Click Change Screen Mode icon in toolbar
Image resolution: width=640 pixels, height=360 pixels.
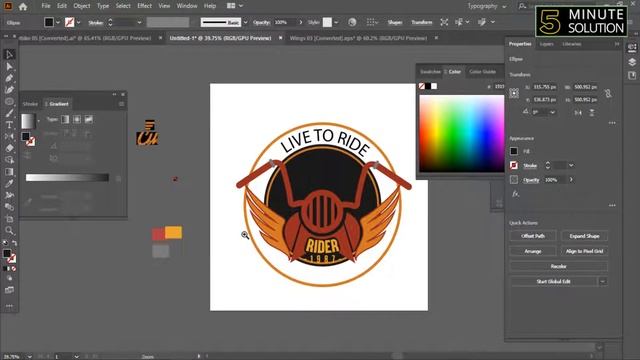coord(9,290)
